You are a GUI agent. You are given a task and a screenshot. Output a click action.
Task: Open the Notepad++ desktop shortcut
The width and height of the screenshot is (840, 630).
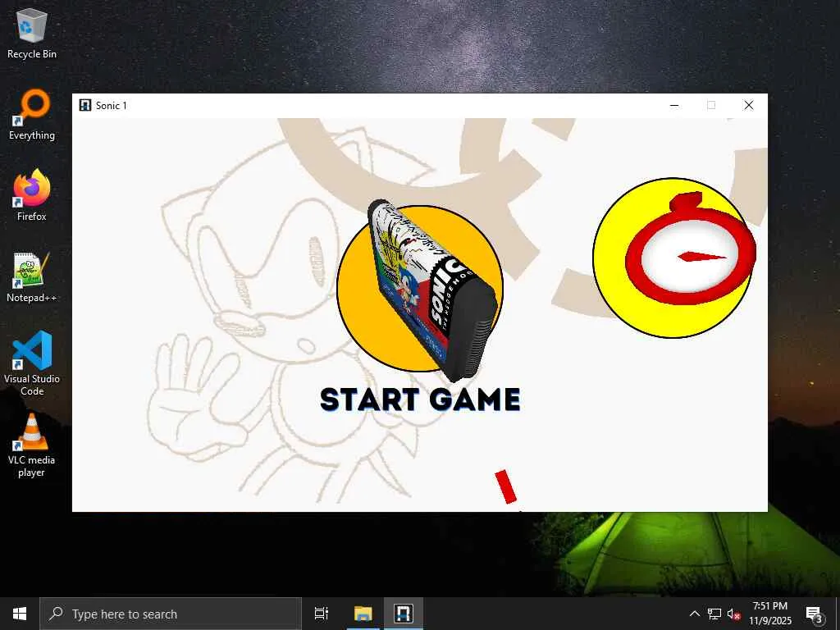click(x=32, y=277)
